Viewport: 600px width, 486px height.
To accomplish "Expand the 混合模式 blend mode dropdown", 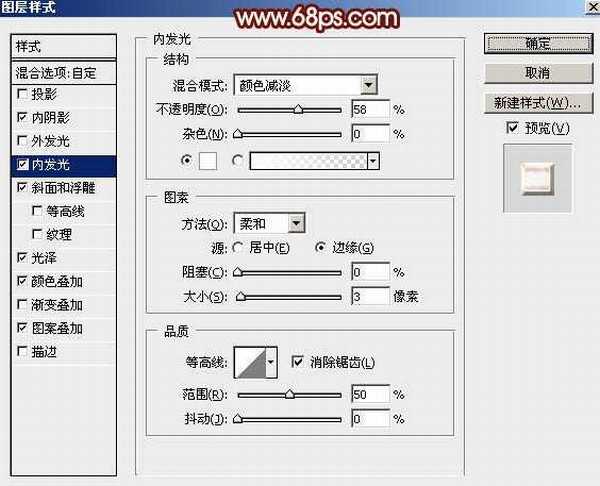I will coord(369,86).
